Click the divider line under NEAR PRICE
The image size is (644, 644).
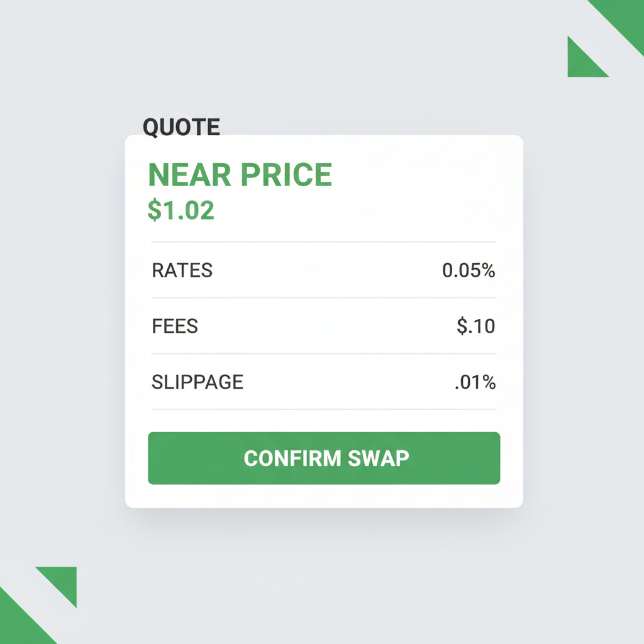pos(323,240)
